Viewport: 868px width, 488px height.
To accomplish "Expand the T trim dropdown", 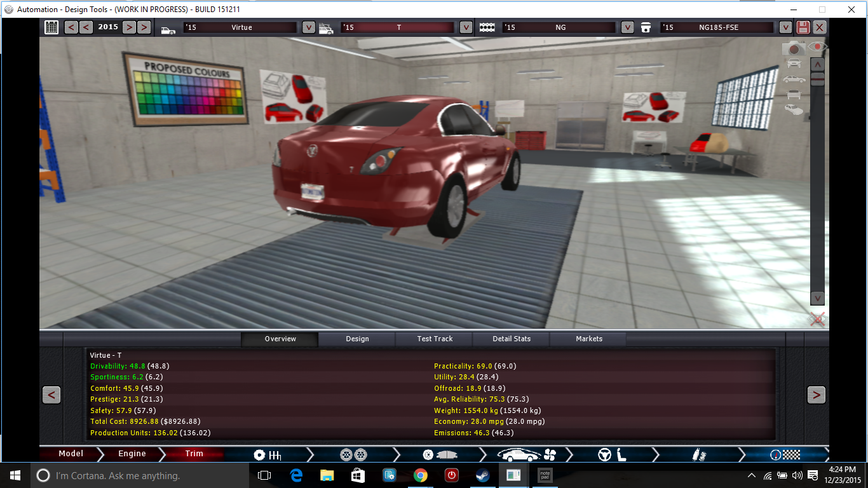I will pyautogui.click(x=466, y=27).
